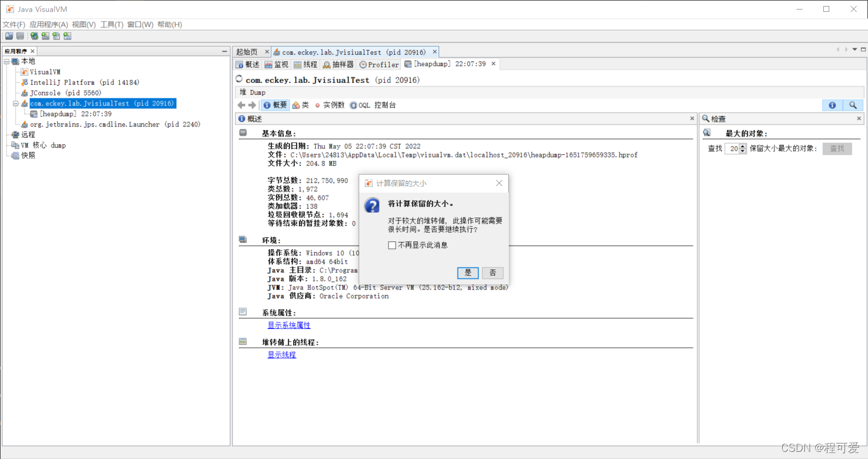The height and width of the screenshot is (459, 868).
Task: Click the Remote (远程) node icon
Action: pyautogui.click(x=15, y=135)
